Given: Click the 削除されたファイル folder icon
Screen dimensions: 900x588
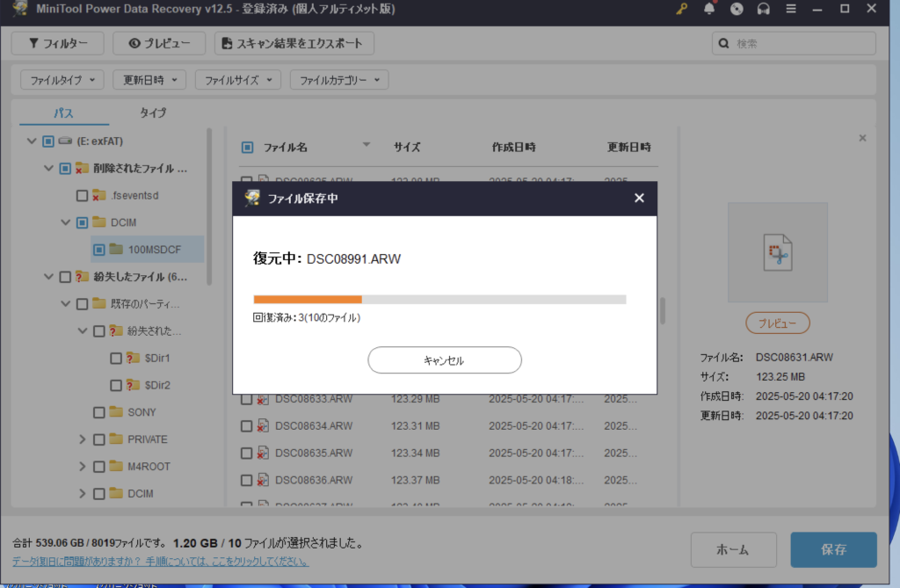Looking at the screenshot, I should click(82, 168).
